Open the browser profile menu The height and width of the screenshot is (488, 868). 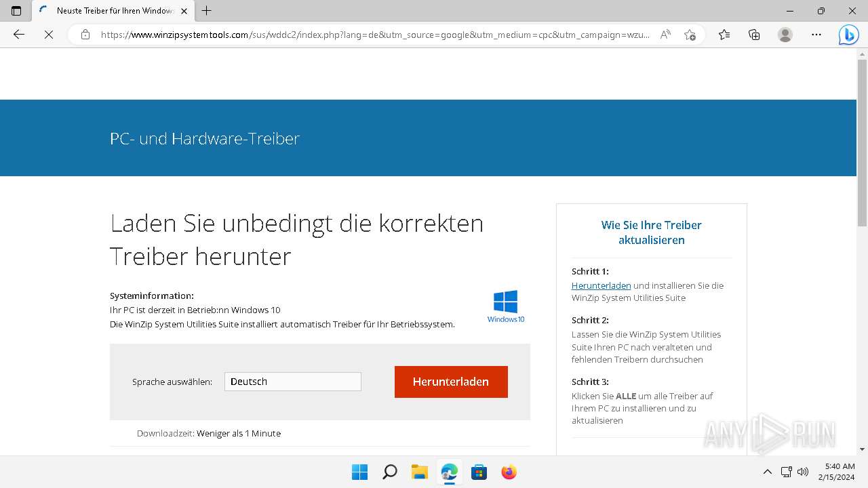tap(785, 35)
